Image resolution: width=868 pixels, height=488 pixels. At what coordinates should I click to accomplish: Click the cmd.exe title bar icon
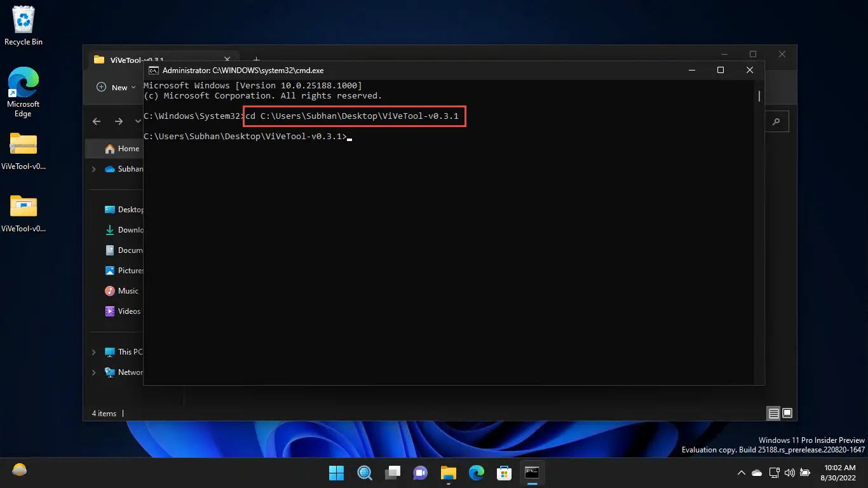(x=153, y=71)
